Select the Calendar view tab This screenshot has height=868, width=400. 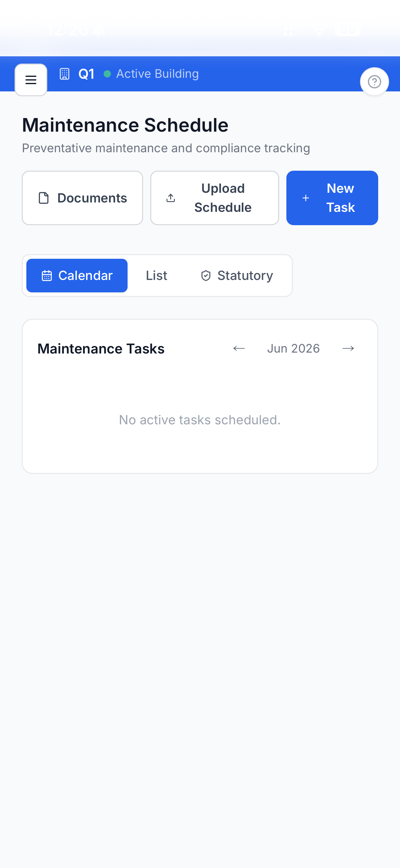pyautogui.click(x=77, y=276)
